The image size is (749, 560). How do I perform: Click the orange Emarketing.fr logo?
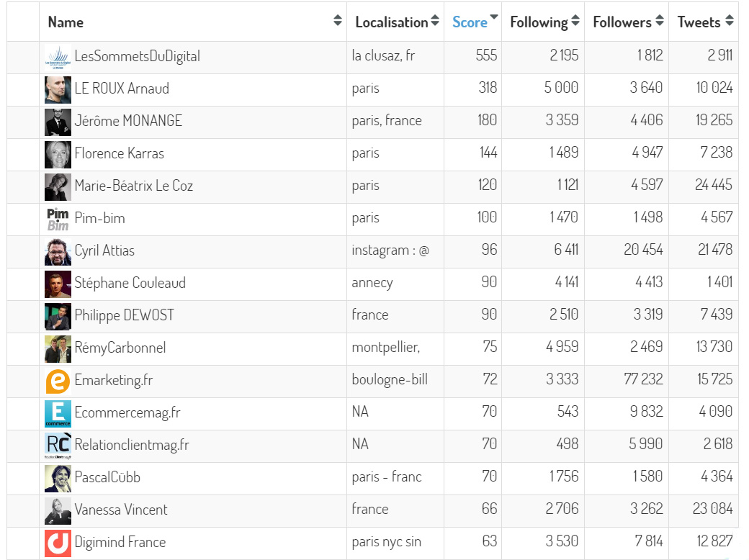point(58,380)
